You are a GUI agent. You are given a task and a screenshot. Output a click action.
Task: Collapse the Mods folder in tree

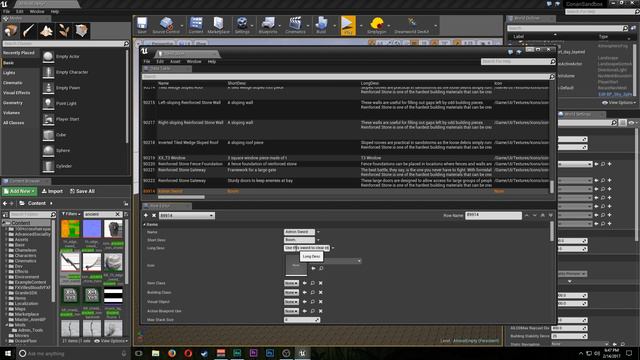7,325
